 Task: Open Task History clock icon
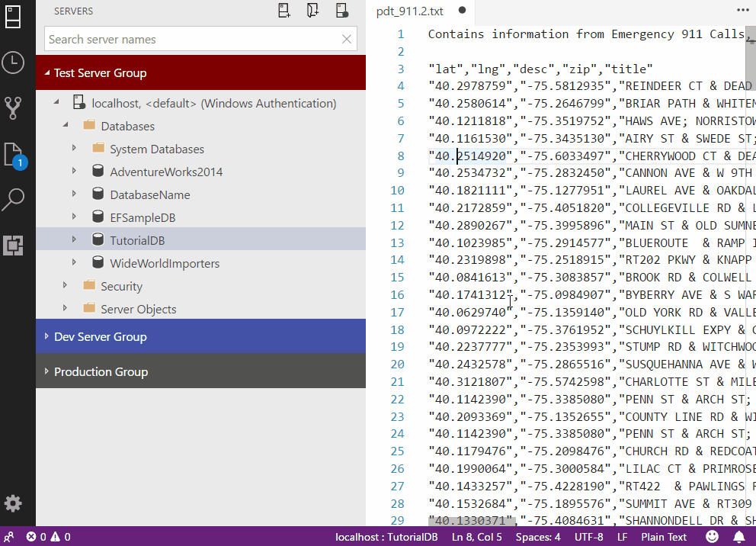click(x=13, y=63)
